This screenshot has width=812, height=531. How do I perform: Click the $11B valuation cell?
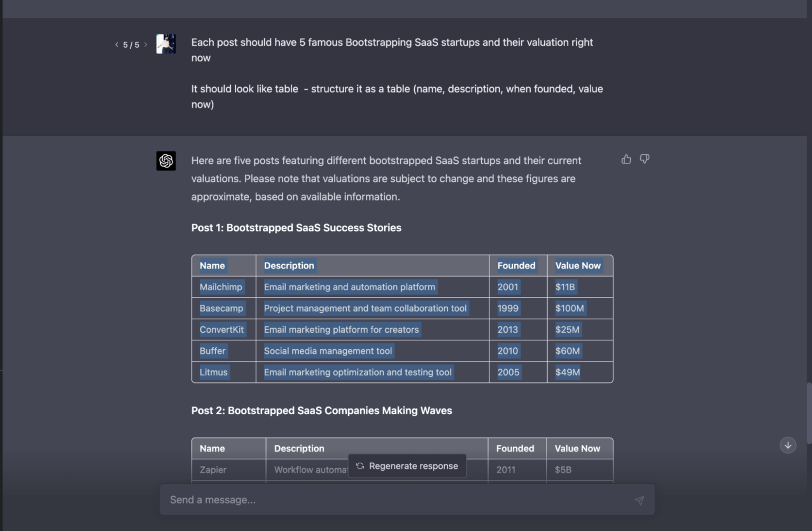click(x=566, y=287)
